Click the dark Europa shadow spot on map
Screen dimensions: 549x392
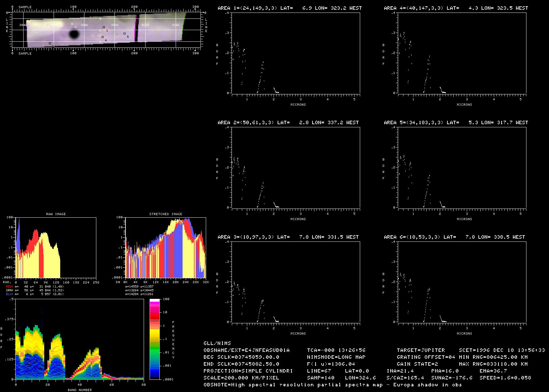[74, 34]
